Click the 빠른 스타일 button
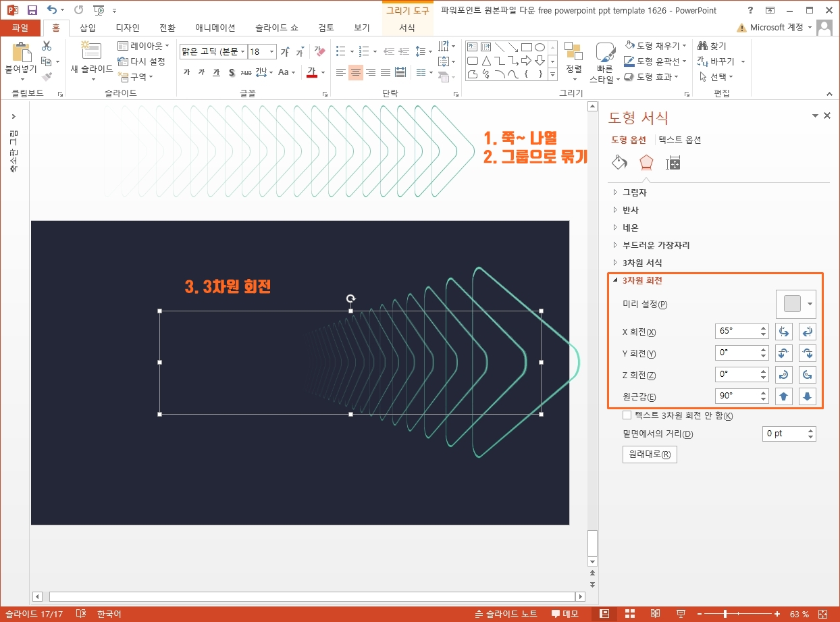 click(605, 63)
